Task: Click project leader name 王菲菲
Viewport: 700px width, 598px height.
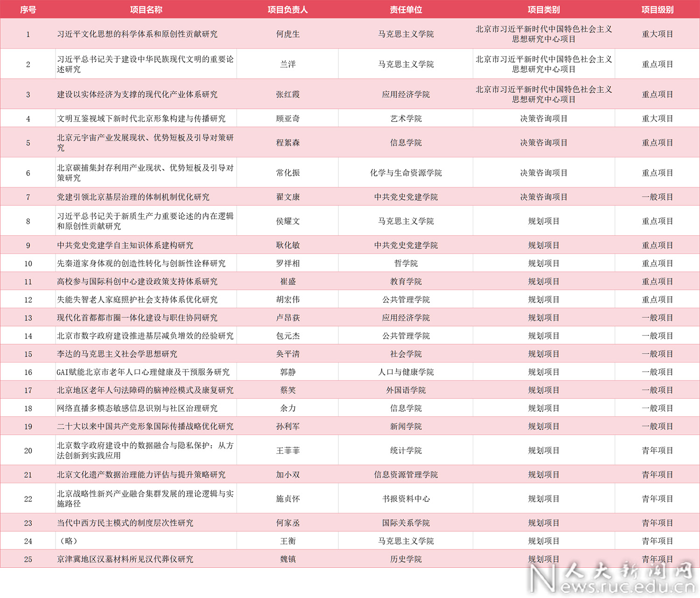Action: tap(287, 451)
